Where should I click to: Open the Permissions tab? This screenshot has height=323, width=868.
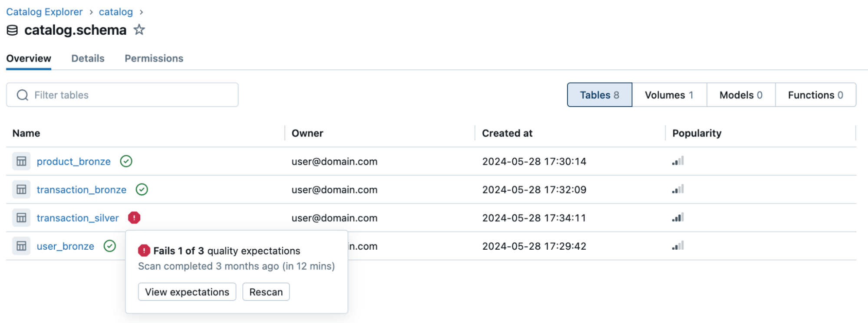coord(154,59)
